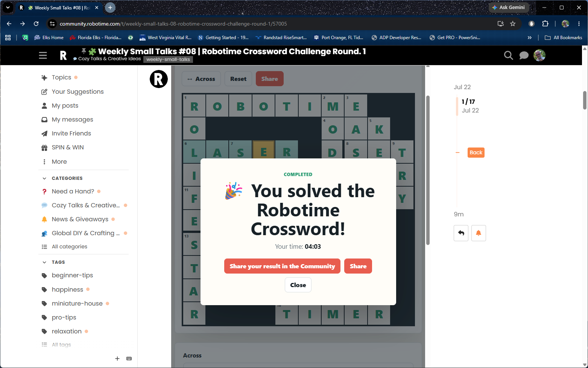Image resolution: width=588 pixels, height=368 pixels.
Task: Click the browser reload button
Action: click(36, 24)
